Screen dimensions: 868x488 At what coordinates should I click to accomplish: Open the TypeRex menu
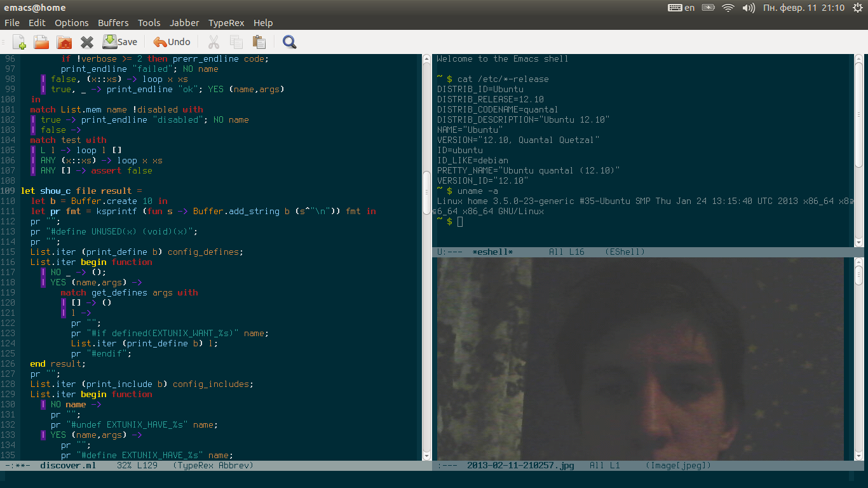point(226,23)
